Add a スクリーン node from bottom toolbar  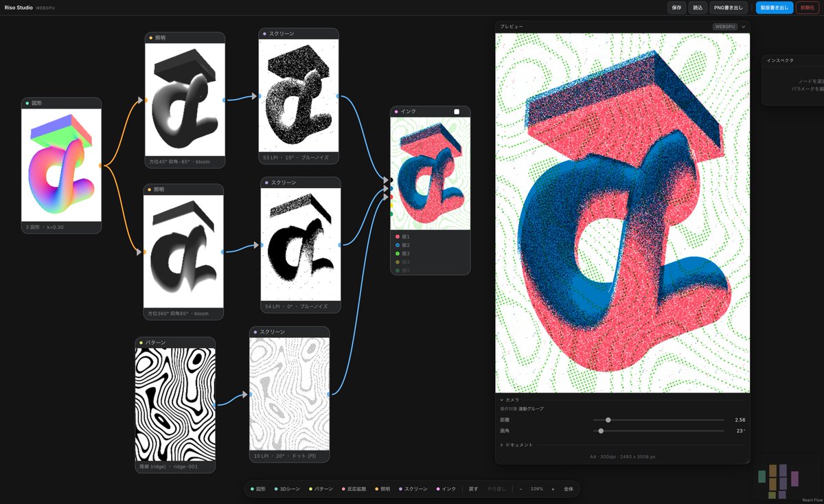(x=412, y=489)
